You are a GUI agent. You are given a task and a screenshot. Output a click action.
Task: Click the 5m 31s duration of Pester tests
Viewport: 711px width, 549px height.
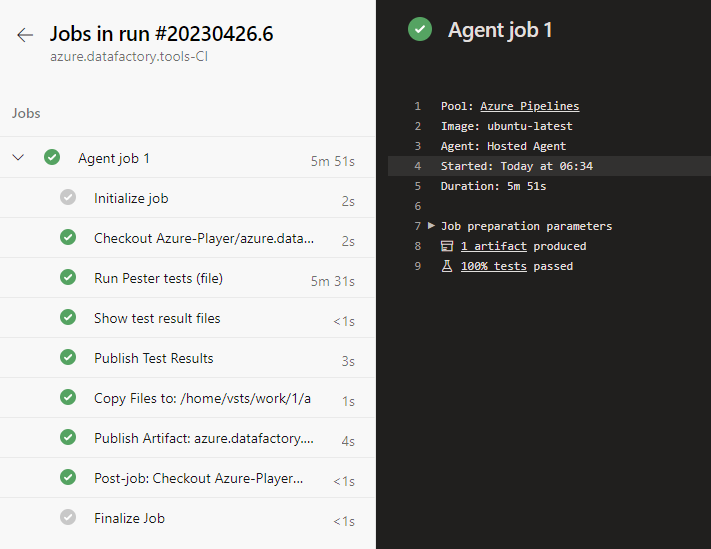(332, 281)
